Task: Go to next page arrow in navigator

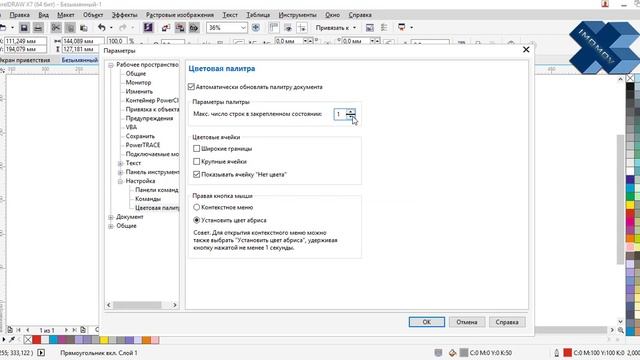Action: [x=67, y=330]
